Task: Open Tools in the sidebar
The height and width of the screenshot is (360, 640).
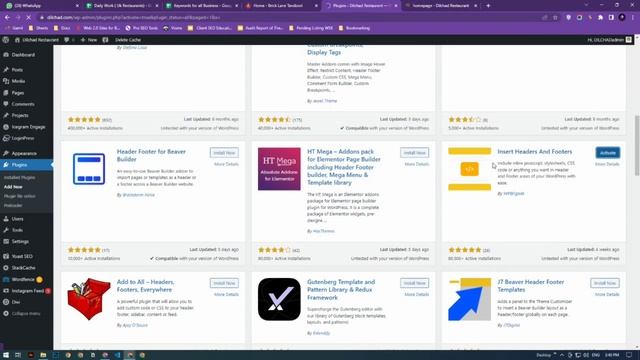Action: (17, 230)
